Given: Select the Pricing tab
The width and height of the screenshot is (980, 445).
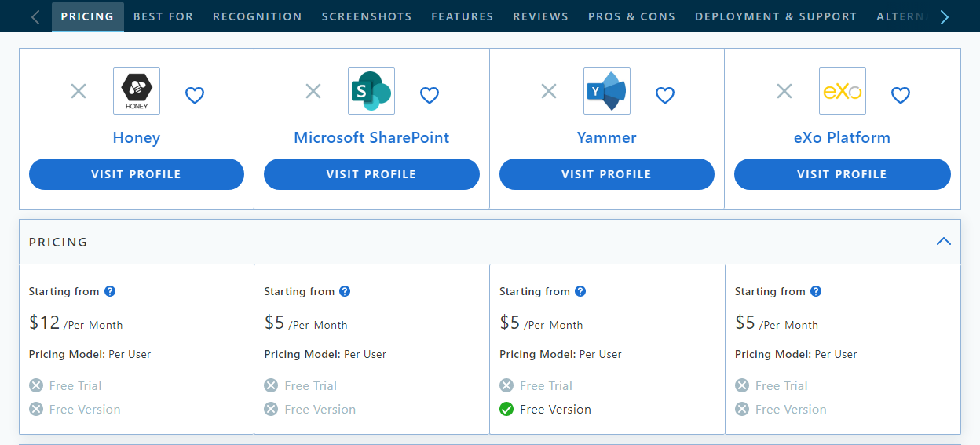Looking at the screenshot, I should [87, 16].
